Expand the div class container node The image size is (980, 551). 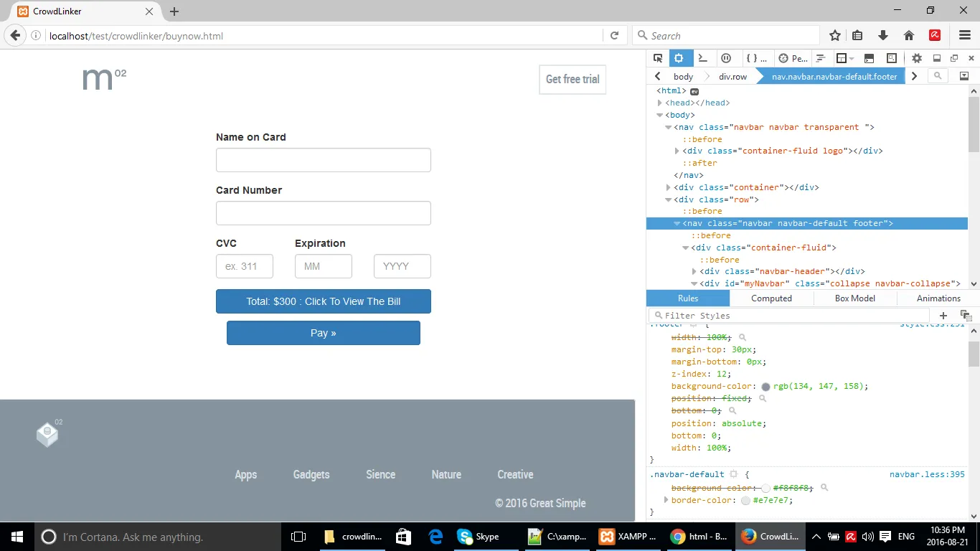pos(669,187)
